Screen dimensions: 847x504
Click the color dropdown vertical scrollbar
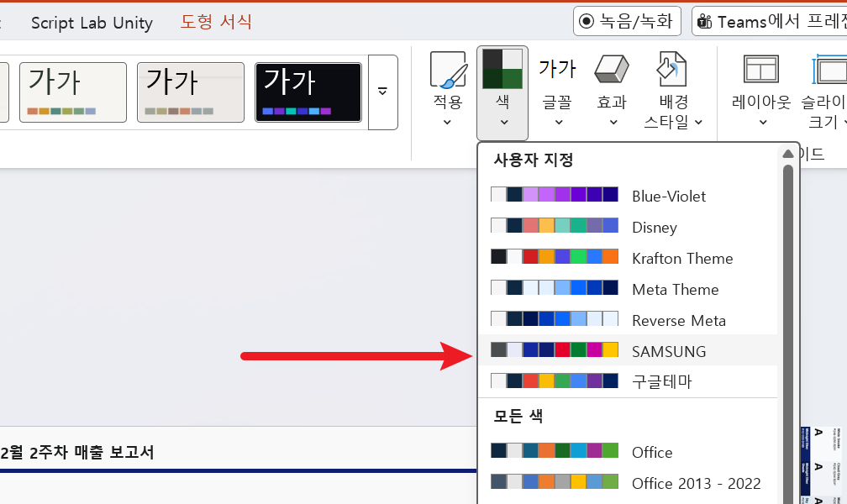[x=788, y=335]
